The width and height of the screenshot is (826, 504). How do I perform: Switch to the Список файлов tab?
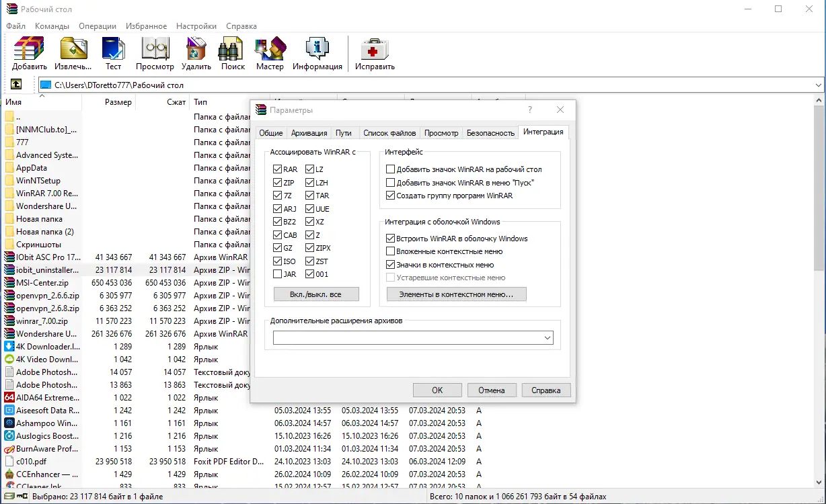point(390,133)
